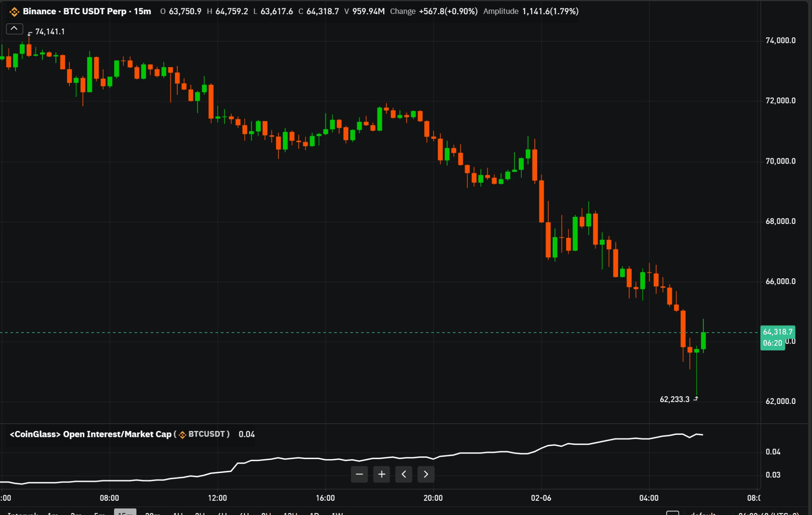Switch to the 1D interval
The width and height of the screenshot is (812, 515).
point(314,513)
